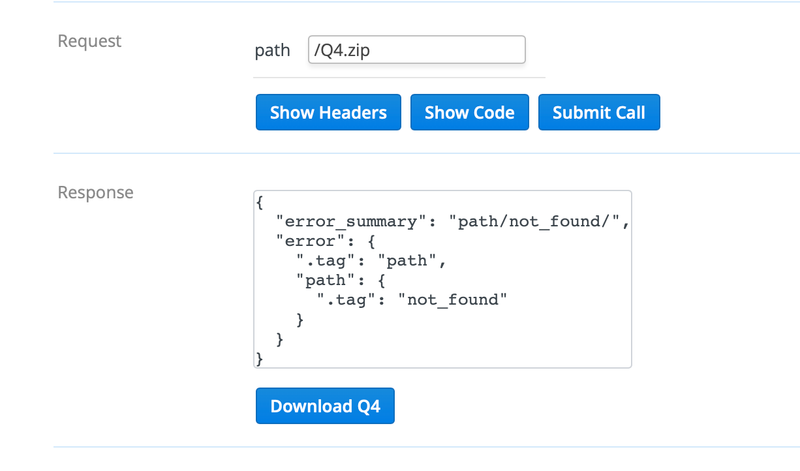This screenshot has width=800, height=471.
Task: Select the "path/not_found/" value text
Action: coord(541,222)
